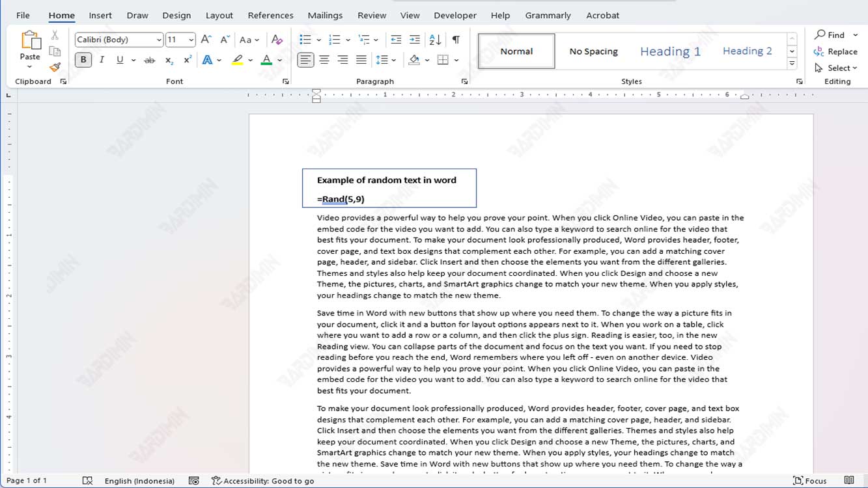Screen dimensions: 868x488
Task: Expand the Change Case menu
Action: [x=249, y=40]
